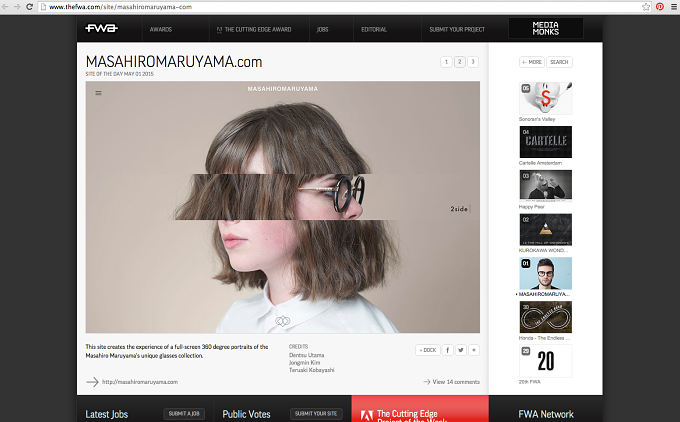Click arrow icon beside site URL
Viewport: 680px width, 422px height.
92,382
